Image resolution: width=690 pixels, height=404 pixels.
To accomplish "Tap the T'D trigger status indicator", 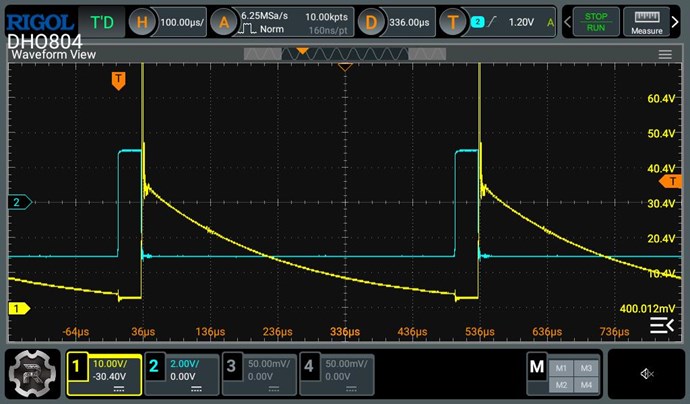I will [102, 22].
